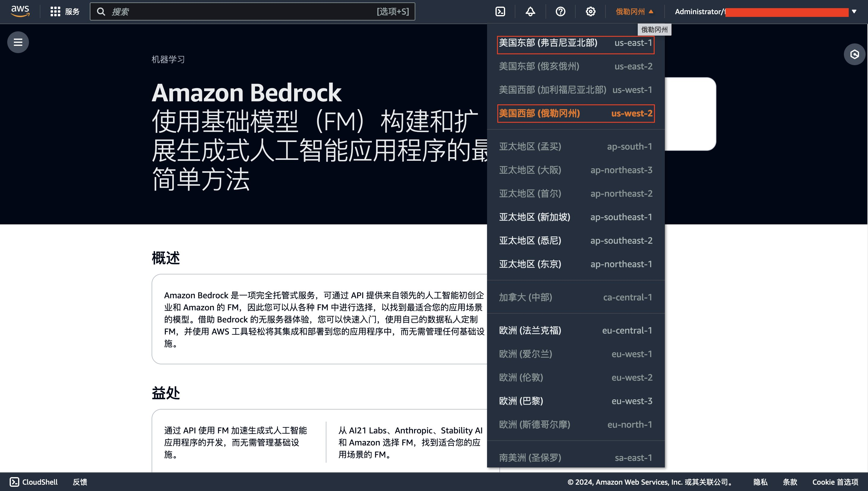Screen dimensions: 868x491
Task: Click the round hexagon icon at right edge
Action: point(854,54)
